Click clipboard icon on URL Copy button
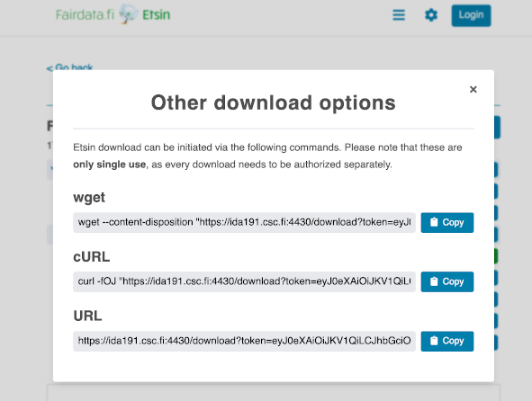The width and height of the screenshot is (532, 401). coord(434,341)
